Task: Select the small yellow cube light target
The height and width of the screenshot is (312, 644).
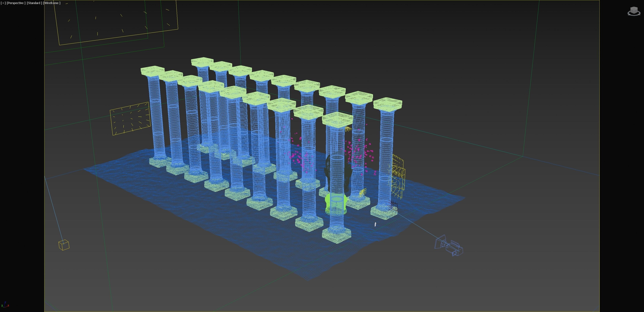Action: click(64, 245)
